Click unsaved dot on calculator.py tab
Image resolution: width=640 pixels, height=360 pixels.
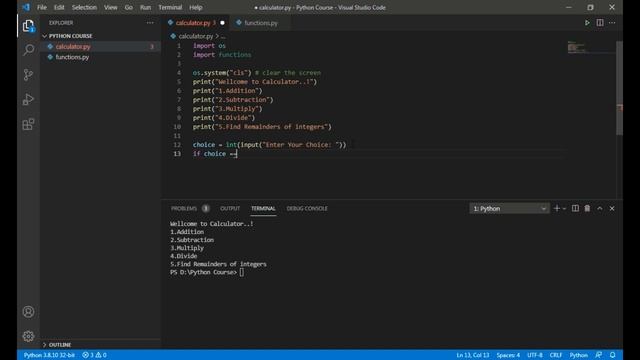[222, 23]
